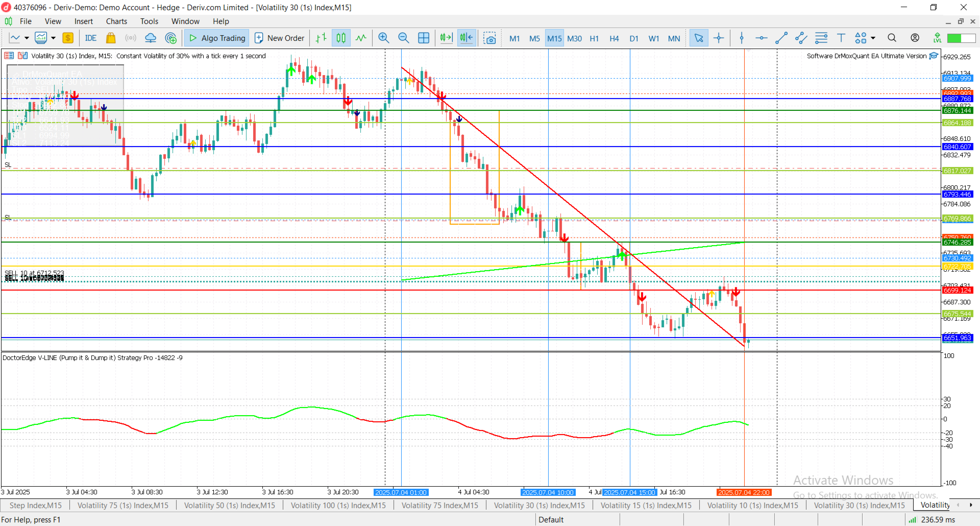The image size is (980, 526).
Task: Take a chart screenshot with the camera icon
Action: (490, 38)
